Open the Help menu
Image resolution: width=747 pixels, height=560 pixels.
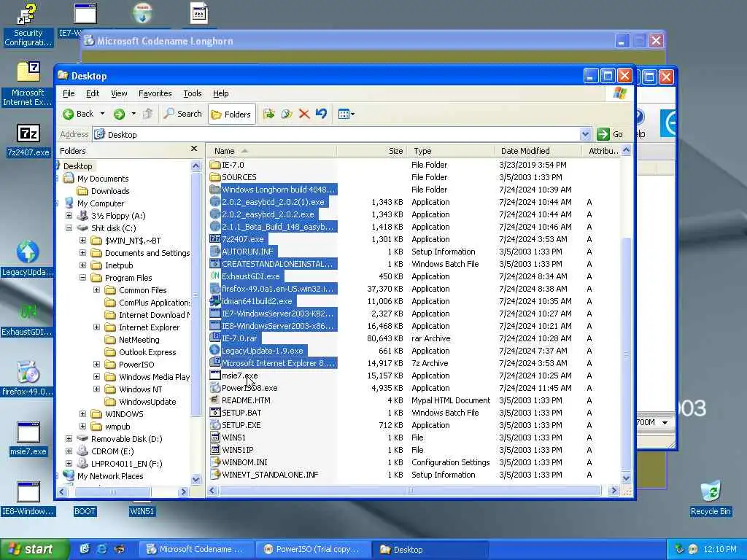point(220,93)
